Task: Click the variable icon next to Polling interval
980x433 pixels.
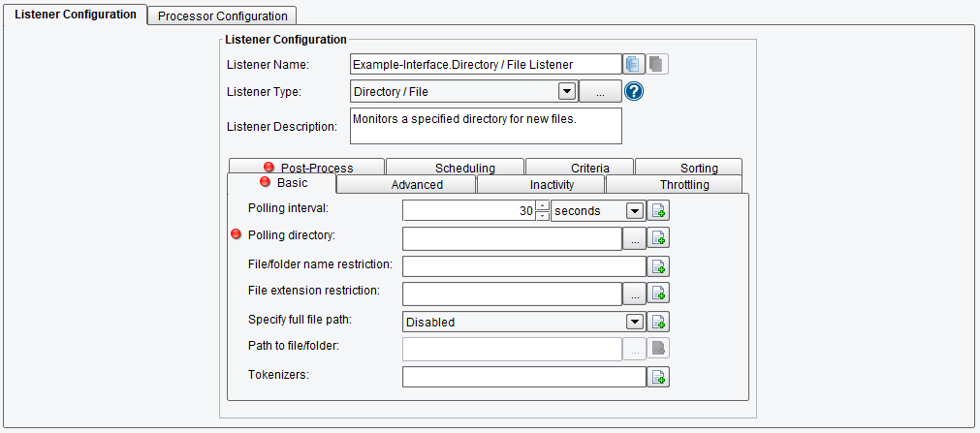Action: click(x=658, y=210)
